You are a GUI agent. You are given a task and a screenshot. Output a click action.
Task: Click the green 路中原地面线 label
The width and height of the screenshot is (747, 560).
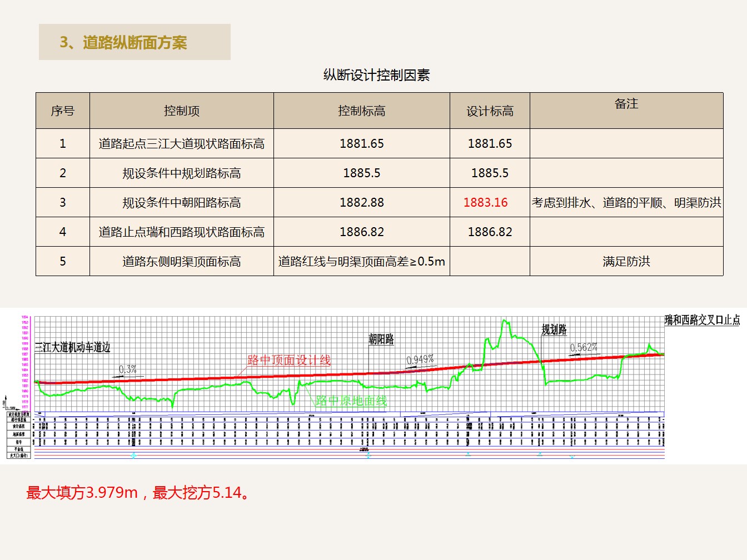coord(351,401)
